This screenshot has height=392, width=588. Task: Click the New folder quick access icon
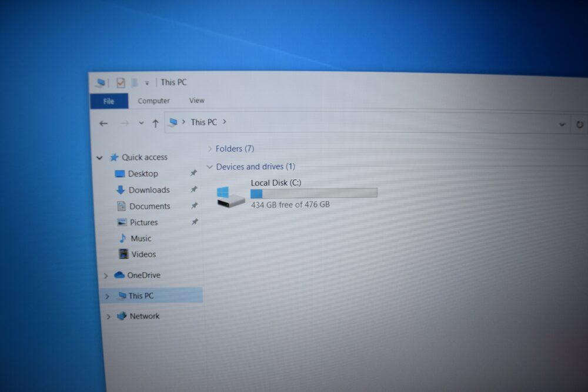pos(135,82)
